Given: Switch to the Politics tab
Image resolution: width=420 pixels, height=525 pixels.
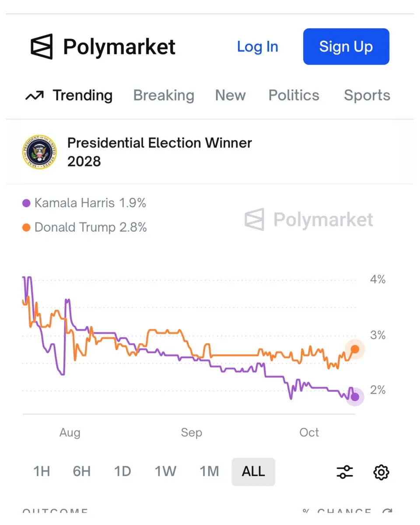Looking at the screenshot, I should (x=294, y=95).
